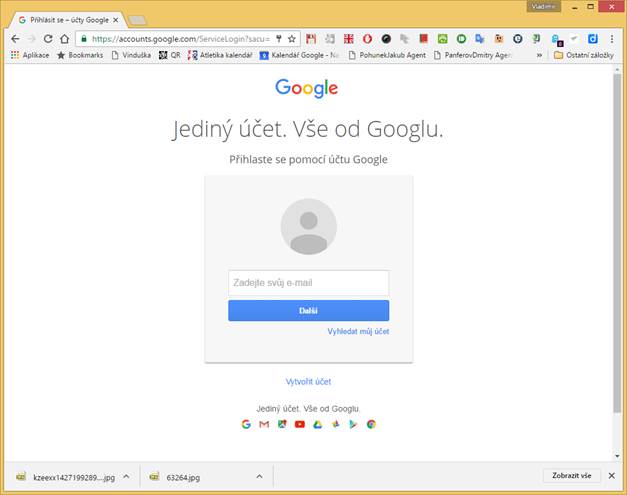Expand options for the 63264.jpg download

(x=259, y=477)
